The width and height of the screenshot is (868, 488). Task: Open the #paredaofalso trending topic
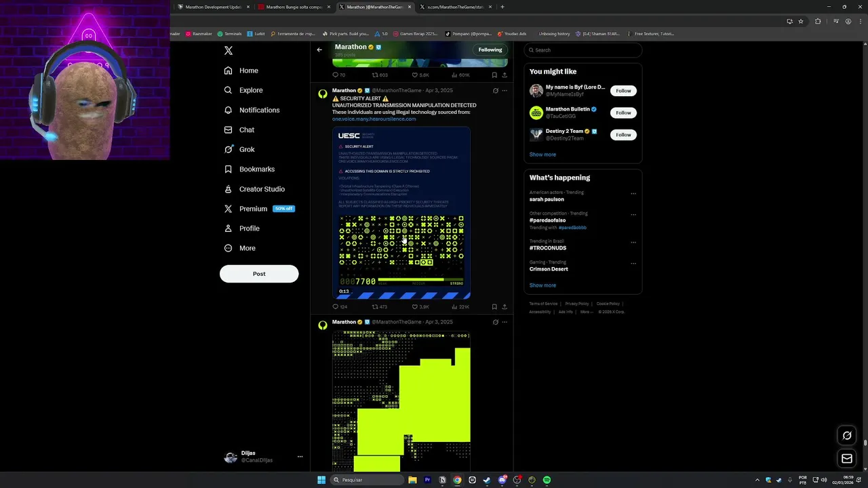pyautogui.click(x=548, y=220)
